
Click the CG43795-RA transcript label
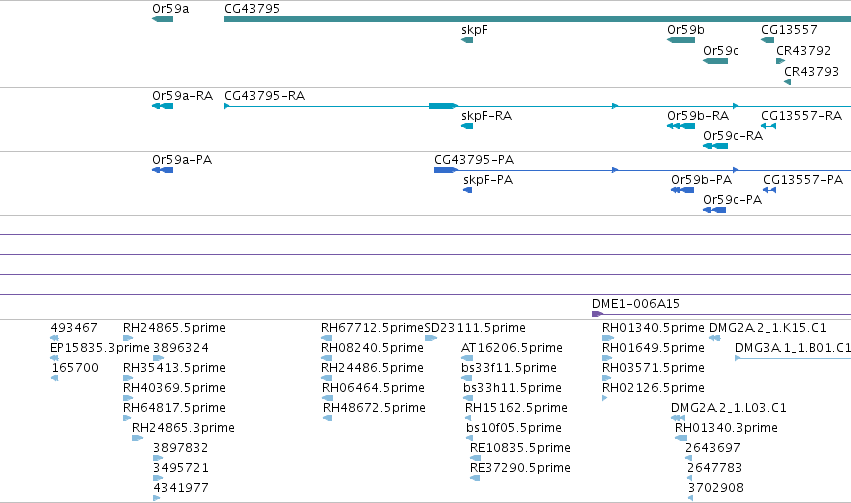coord(264,96)
